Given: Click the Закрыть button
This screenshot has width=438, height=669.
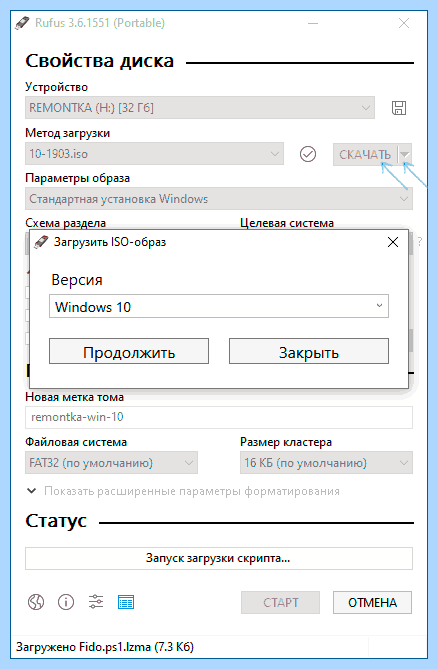Looking at the screenshot, I should [309, 351].
